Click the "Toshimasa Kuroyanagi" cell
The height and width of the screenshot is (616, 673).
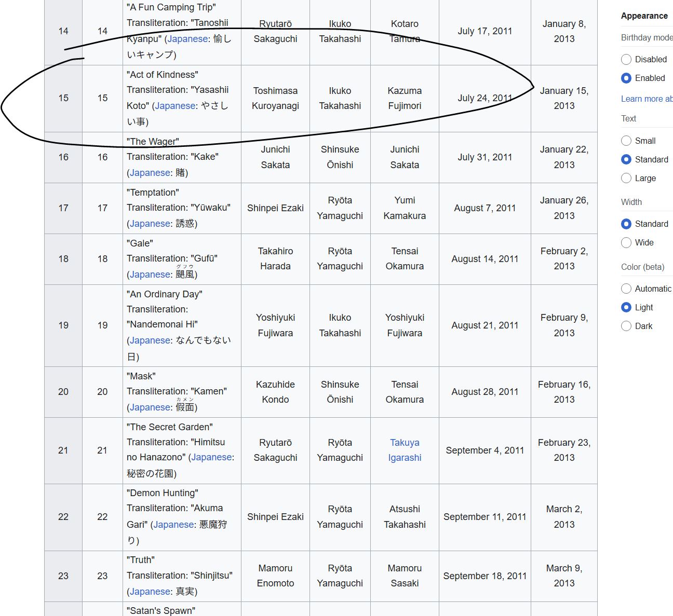(x=275, y=98)
